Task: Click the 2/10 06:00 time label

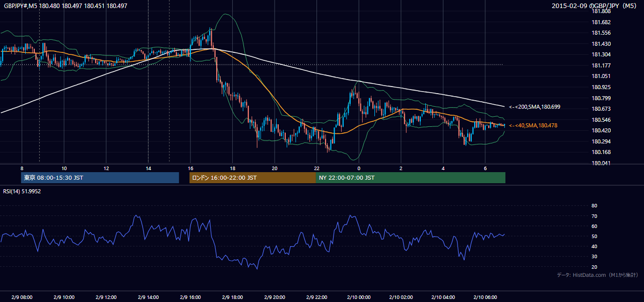Action: pyautogui.click(x=485, y=297)
